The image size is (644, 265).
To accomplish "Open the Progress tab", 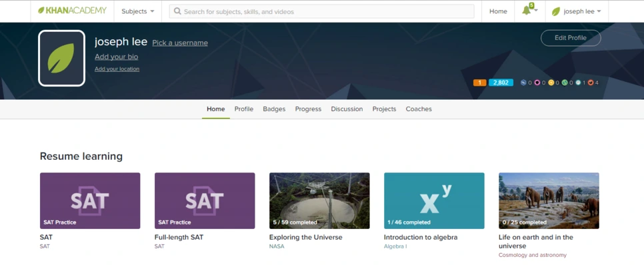I will (308, 109).
